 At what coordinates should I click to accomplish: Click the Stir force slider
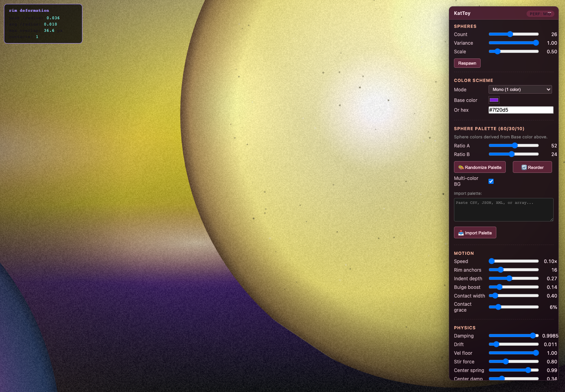coord(514,361)
